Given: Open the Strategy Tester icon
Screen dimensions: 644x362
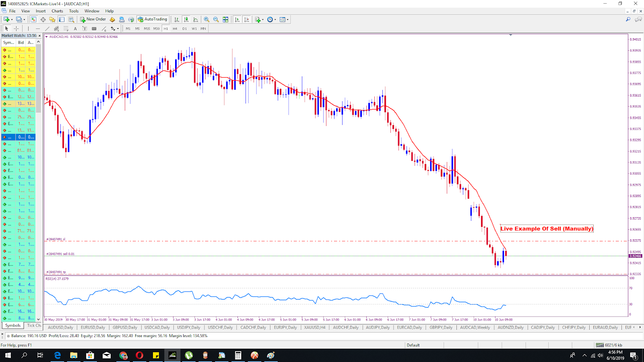Looking at the screenshot, I should 71,19.
